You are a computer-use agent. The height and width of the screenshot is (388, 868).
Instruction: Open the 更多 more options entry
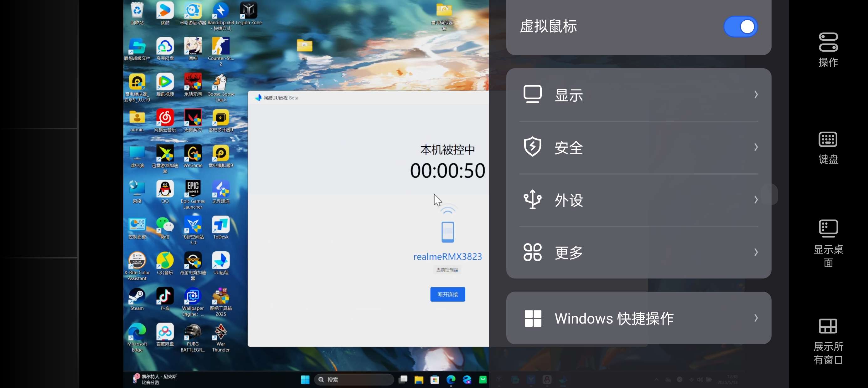coord(638,252)
